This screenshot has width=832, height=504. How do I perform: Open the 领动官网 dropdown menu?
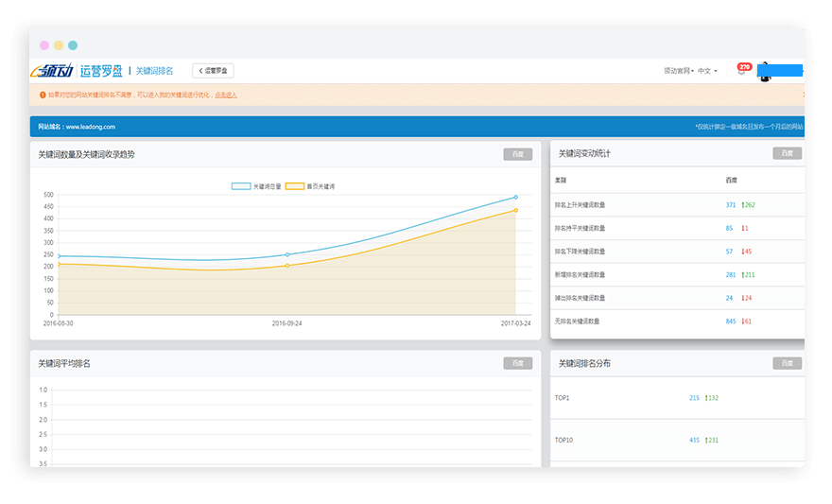(x=678, y=71)
